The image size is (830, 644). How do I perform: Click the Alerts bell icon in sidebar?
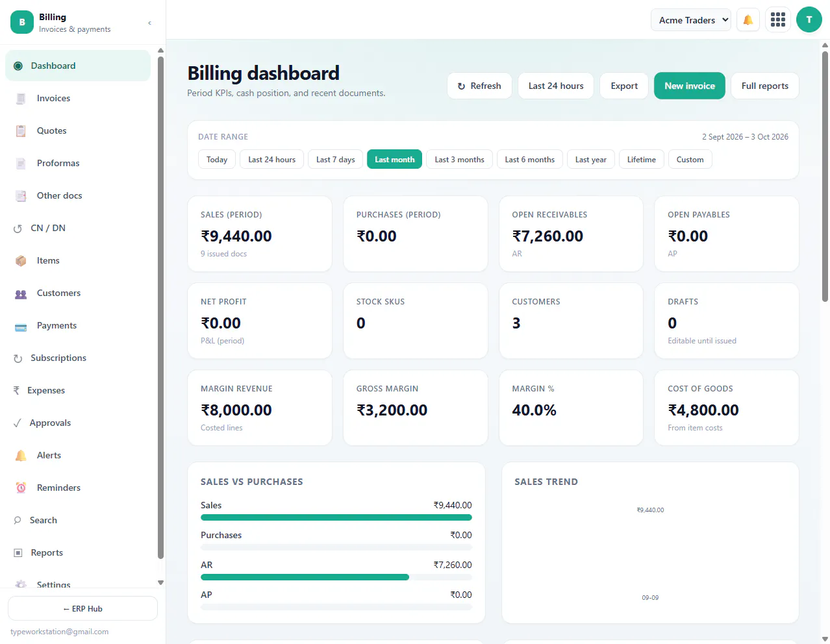click(x=21, y=456)
